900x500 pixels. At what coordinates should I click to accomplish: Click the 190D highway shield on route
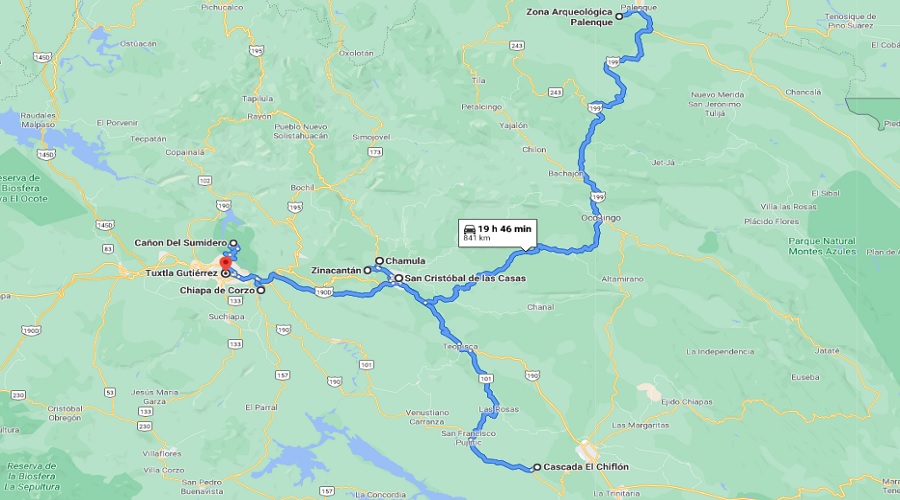(x=324, y=293)
